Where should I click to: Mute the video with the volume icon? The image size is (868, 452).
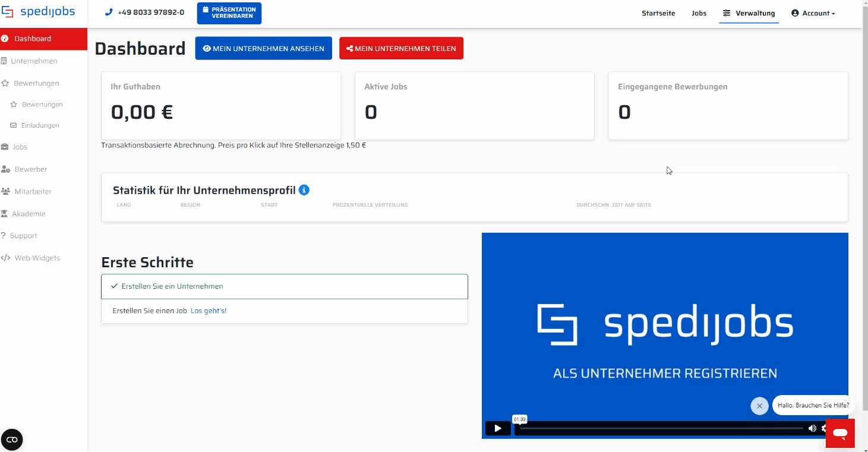(812, 428)
